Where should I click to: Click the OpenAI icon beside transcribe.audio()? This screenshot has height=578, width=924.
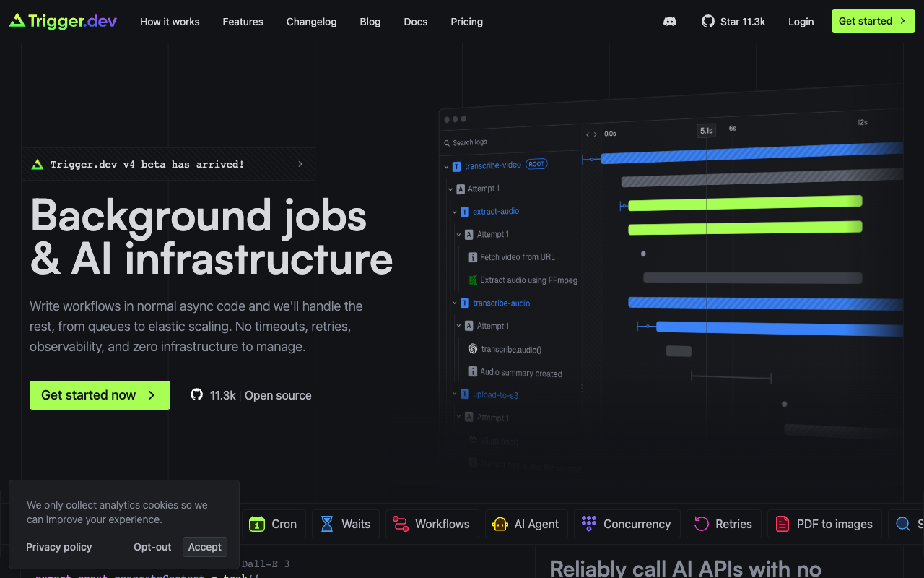(x=473, y=348)
